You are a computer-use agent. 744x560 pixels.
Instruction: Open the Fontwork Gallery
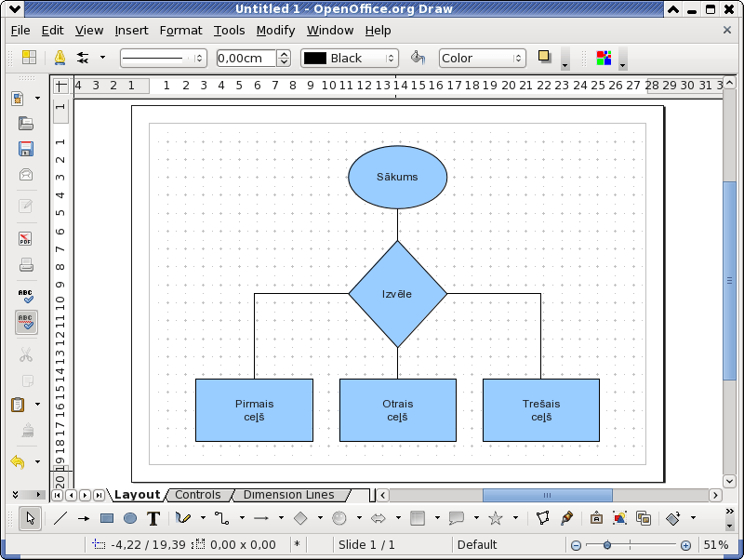coord(596,518)
